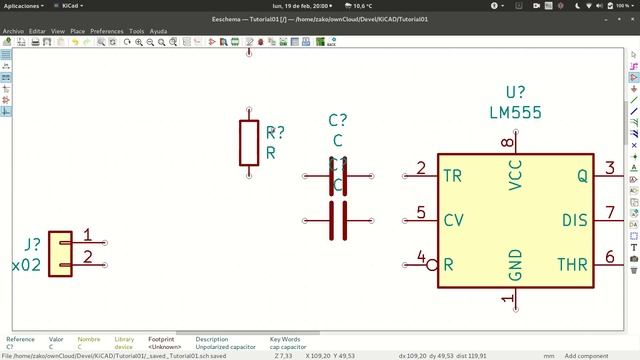This screenshot has height=360, width=640.
Task: Open the footprint editor
Action: pyautogui.click(x=235, y=42)
